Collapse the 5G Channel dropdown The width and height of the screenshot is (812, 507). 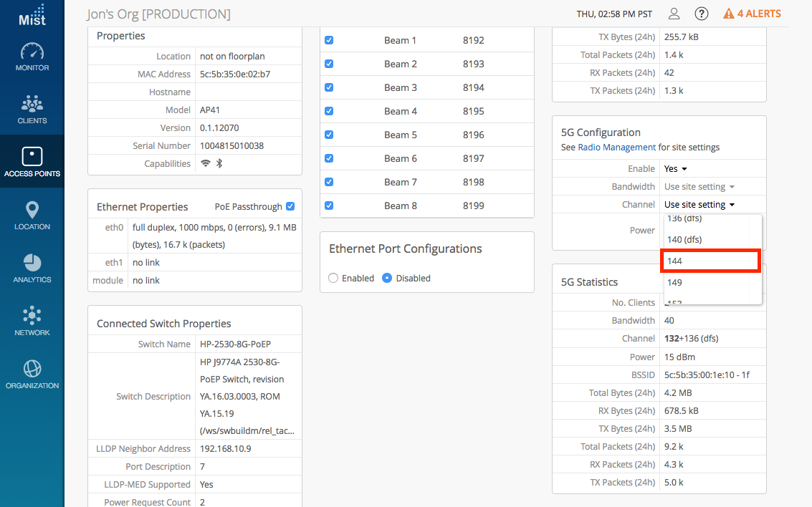pyautogui.click(x=699, y=205)
